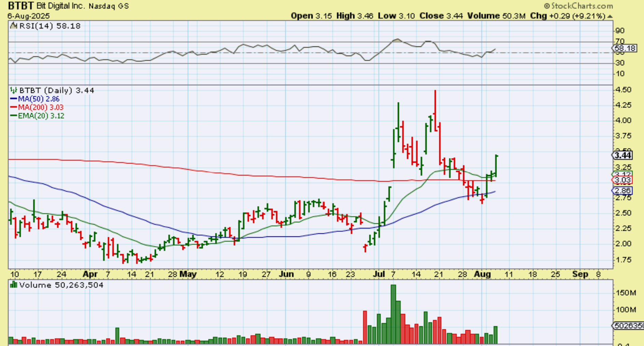Click the blue 2.86 MA(50) axis tag
Image resolution: width=644 pixels, height=346 pixels.
tap(622, 191)
